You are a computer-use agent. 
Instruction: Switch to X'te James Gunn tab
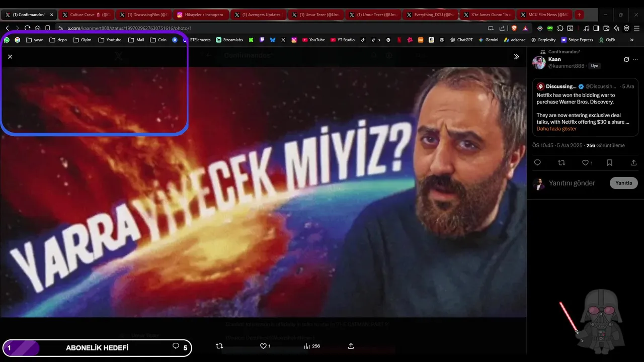coord(488,15)
